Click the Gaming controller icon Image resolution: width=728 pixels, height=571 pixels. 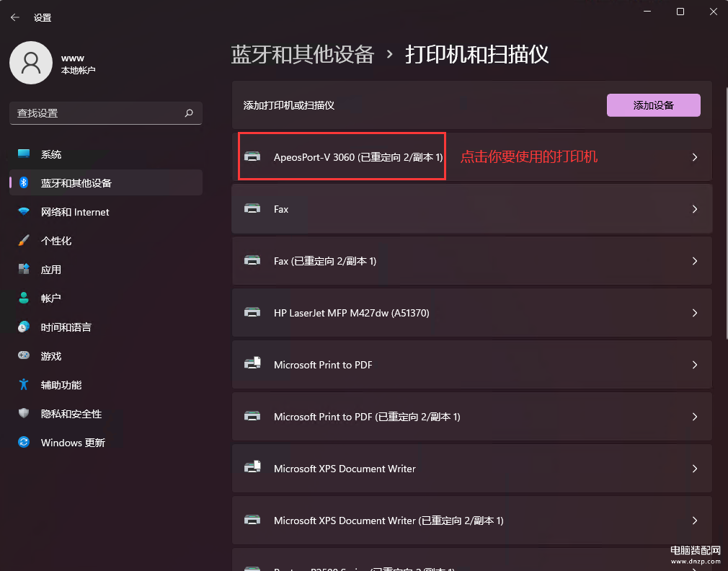[x=24, y=355]
